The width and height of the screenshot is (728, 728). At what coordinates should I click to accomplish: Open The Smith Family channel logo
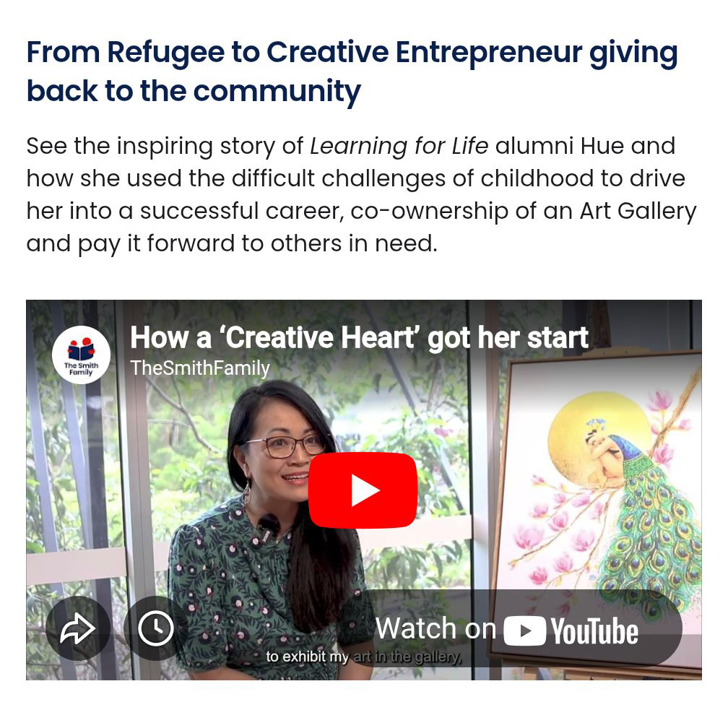[81, 355]
